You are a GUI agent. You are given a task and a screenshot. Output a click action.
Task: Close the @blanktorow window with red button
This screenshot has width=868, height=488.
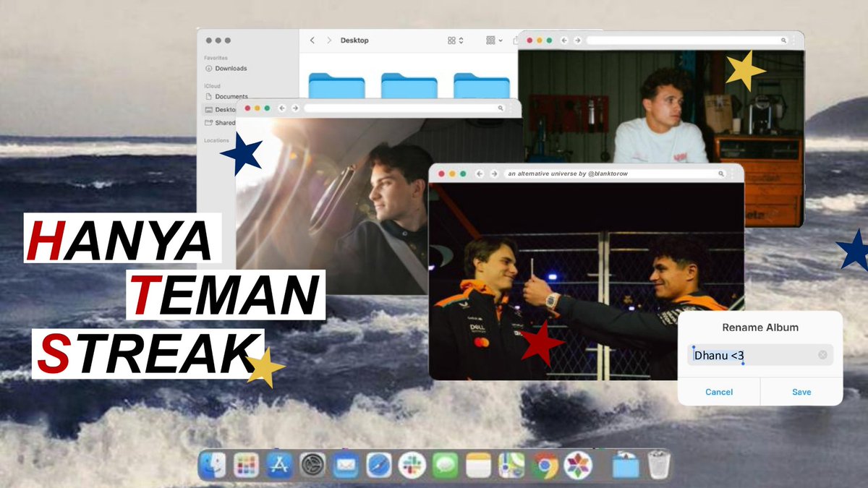441,174
